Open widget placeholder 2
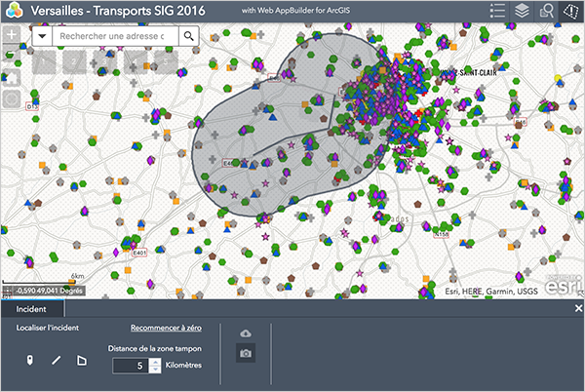This screenshot has height=392, width=585. 74,61
